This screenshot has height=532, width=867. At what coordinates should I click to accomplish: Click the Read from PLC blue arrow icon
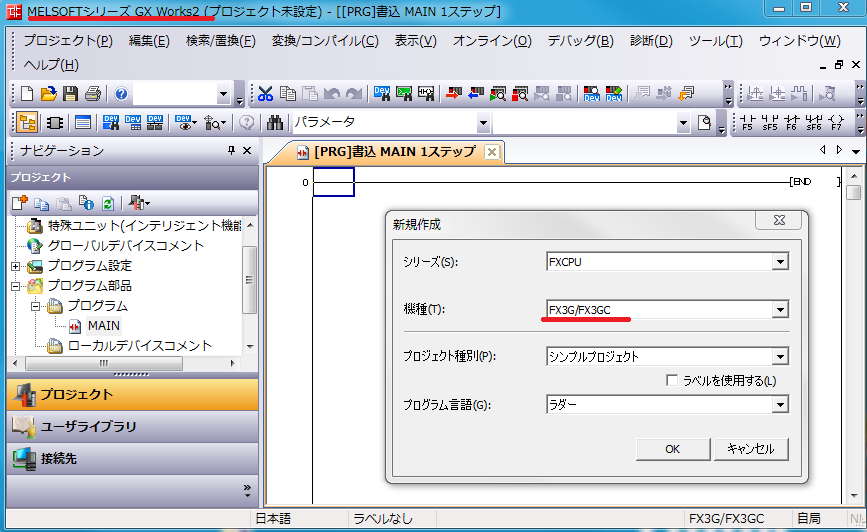point(476,93)
